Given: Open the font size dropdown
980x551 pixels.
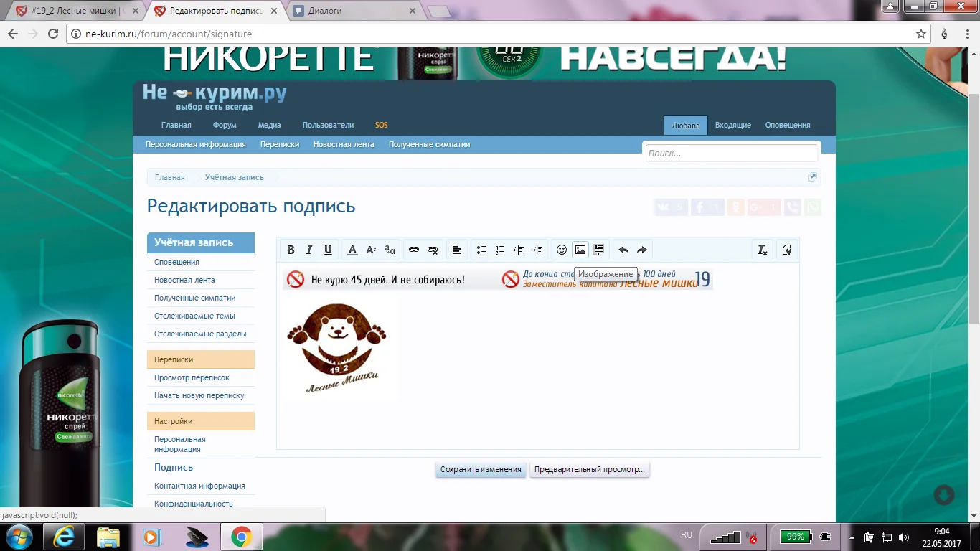Looking at the screenshot, I should pyautogui.click(x=371, y=250).
